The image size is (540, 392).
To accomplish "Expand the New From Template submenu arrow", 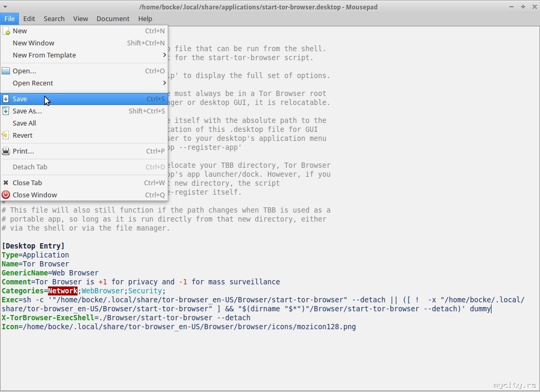I will coord(165,55).
